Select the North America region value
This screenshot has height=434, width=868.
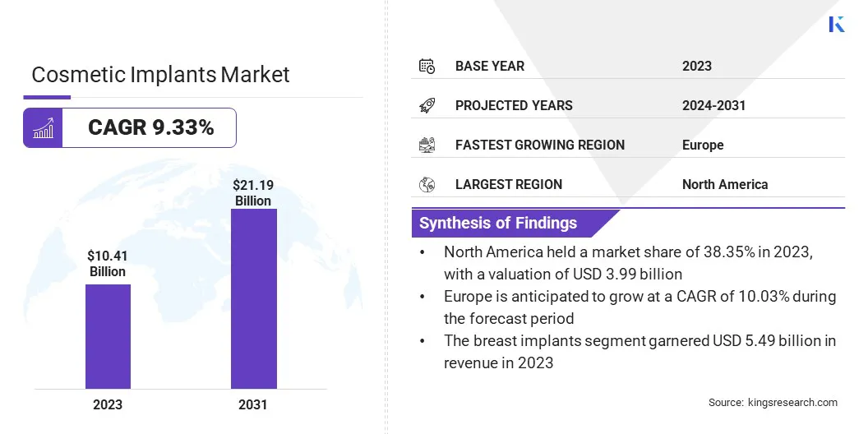pos(724,184)
